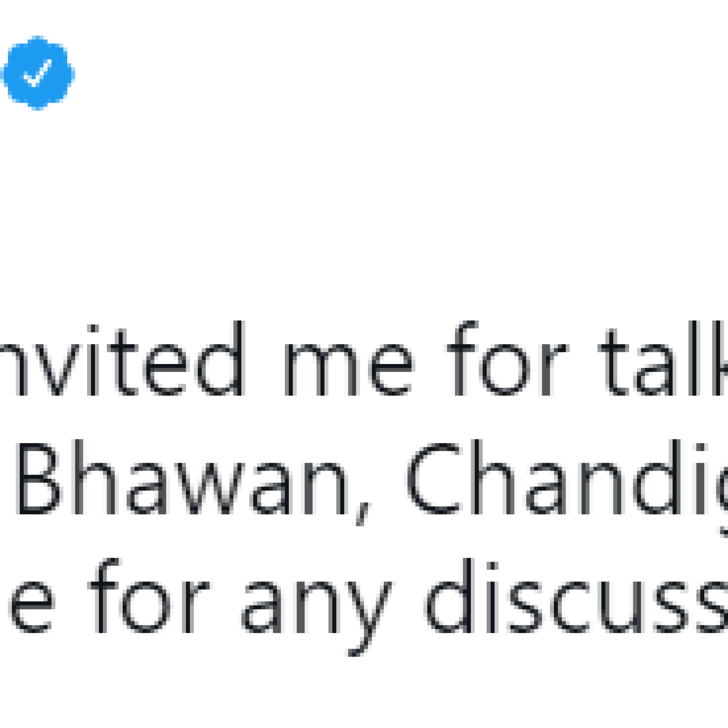Click the blue verified badge icon
The width and height of the screenshot is (728, 728).
[37, 73]
